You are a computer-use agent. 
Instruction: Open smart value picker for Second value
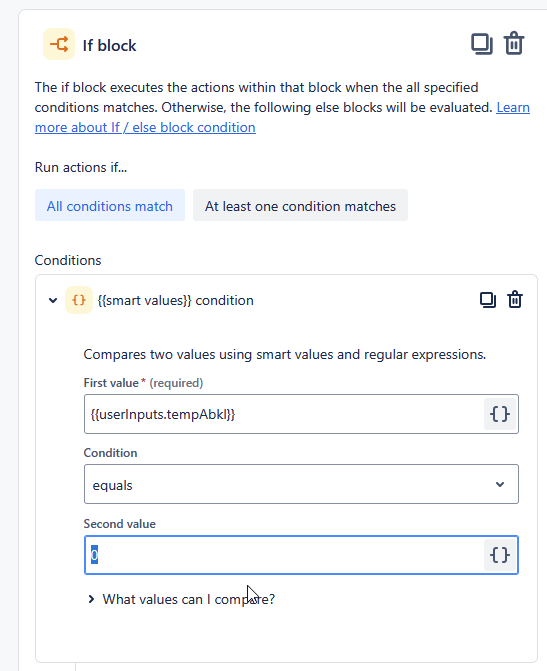click(499, 555)
